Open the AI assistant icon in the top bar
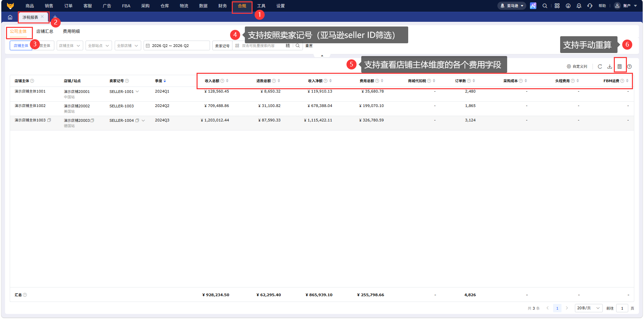Screen dimensions: 644x319 (533, 6)
